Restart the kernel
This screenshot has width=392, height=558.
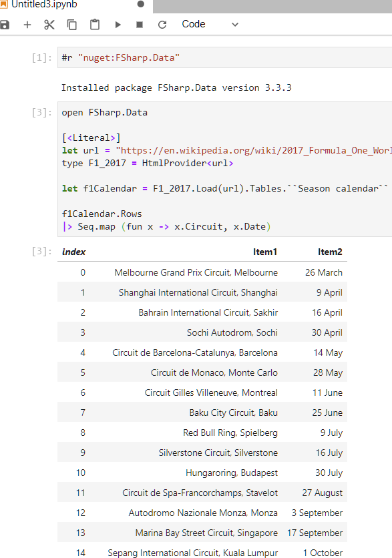point(162,24)
